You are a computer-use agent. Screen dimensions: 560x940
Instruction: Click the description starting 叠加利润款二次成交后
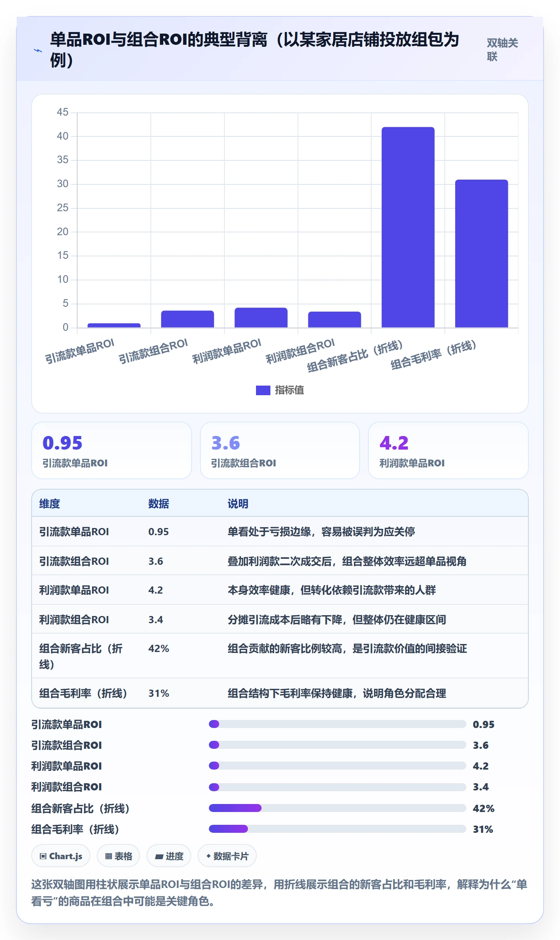pyautogui.click(x=347, y=561)
